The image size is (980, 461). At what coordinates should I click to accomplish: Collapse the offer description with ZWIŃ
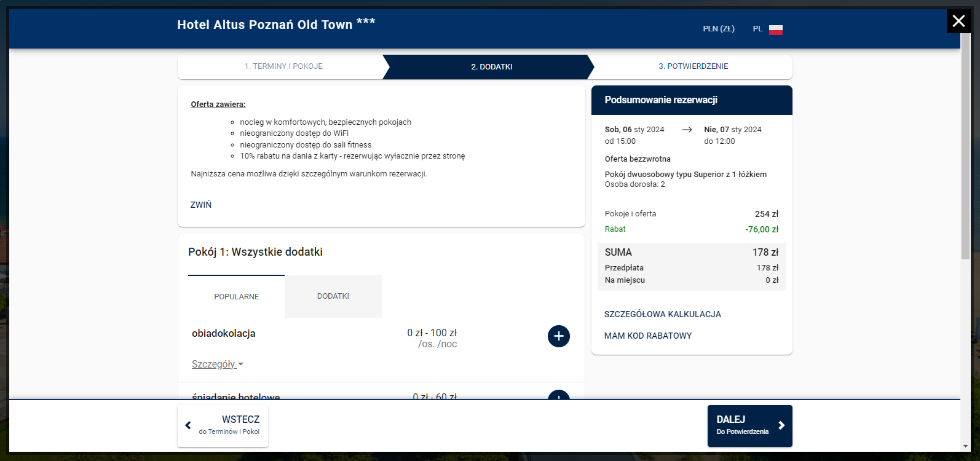point(201,205)
